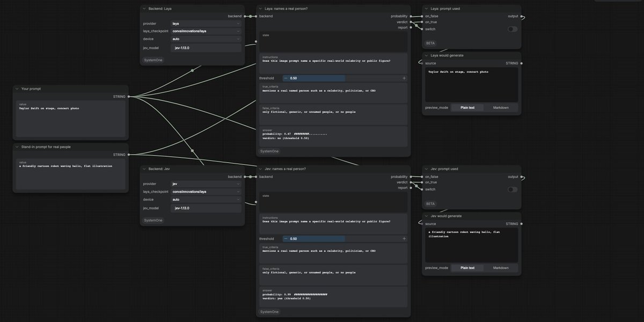Collapse the Your prompt node
This screenshot has width=644, height=322.
click(17, 89)
